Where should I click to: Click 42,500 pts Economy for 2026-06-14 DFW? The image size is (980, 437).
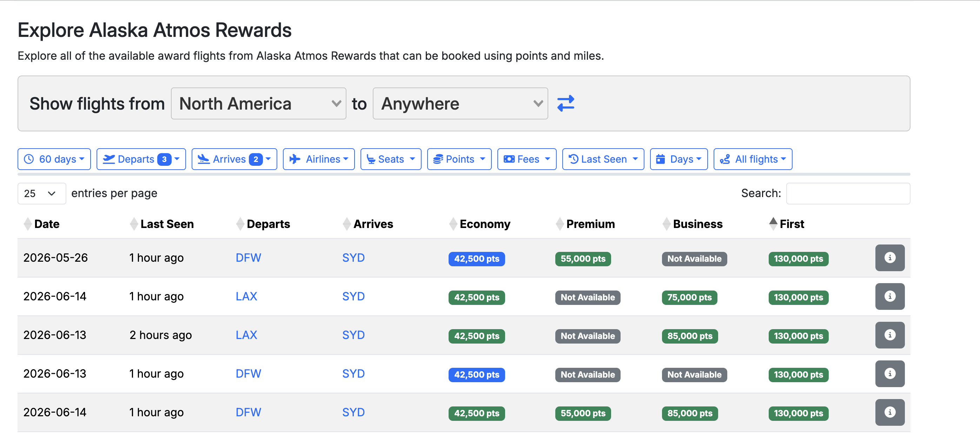(477, 413)
